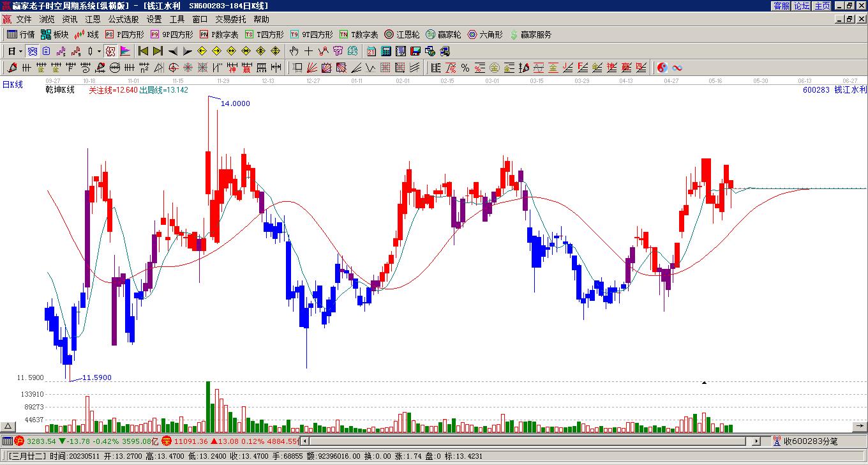Viewport: 868px width, 465px height.
Task: Click the horizontal scrollbar track
Action: click(x=530, y=441)
